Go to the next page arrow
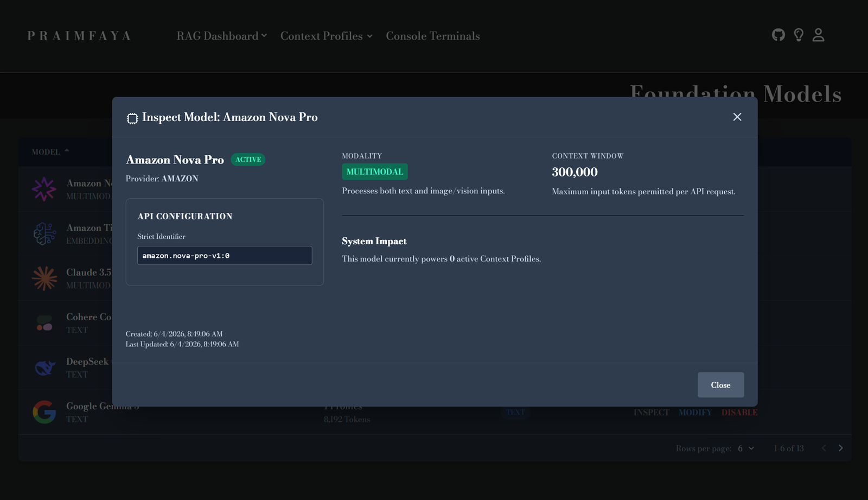The height and width of the screenshot is (500, 868). point(840,448)
